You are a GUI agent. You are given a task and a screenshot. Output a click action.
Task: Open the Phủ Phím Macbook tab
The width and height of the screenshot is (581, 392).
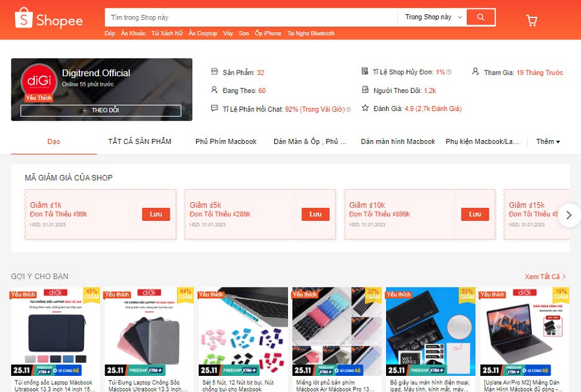tap(226, 141)
